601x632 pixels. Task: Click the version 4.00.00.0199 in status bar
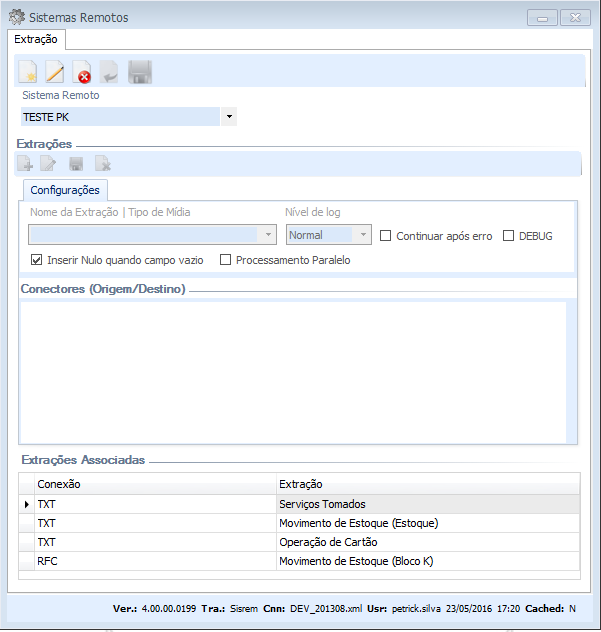(x=168, y=608)
